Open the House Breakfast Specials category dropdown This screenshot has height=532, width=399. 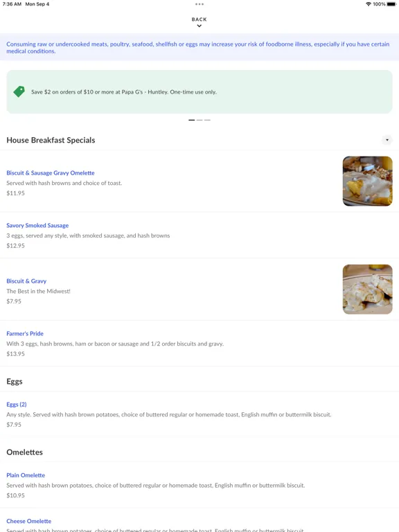click(387, 140)
